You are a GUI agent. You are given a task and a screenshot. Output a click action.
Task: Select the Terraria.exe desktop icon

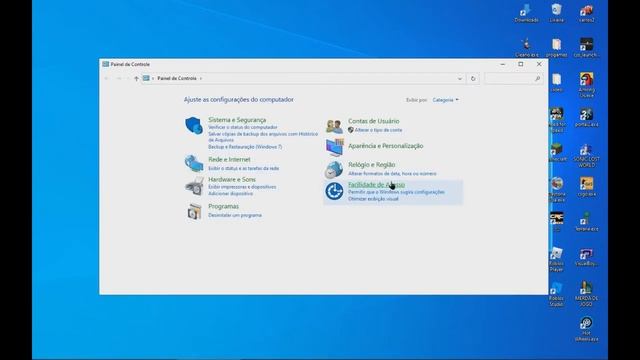coord(586,222)
